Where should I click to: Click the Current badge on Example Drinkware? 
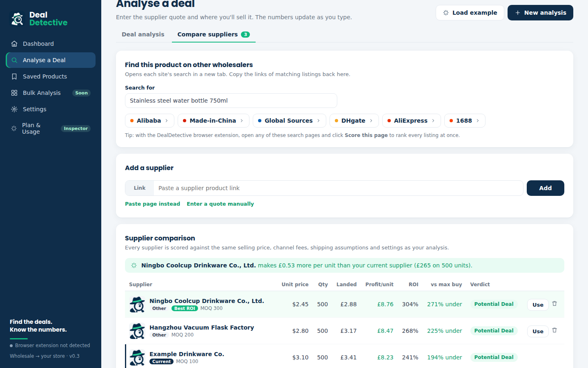162,361
